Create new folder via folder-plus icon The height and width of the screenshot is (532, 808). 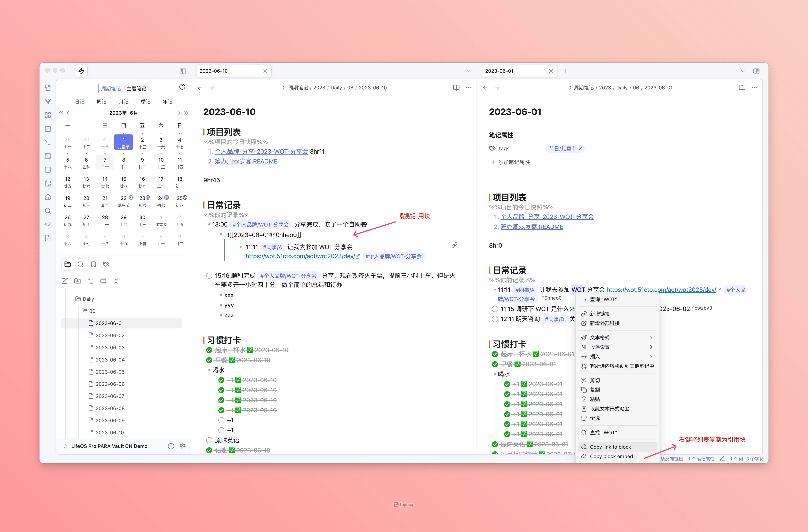click(x=77, y=281)
